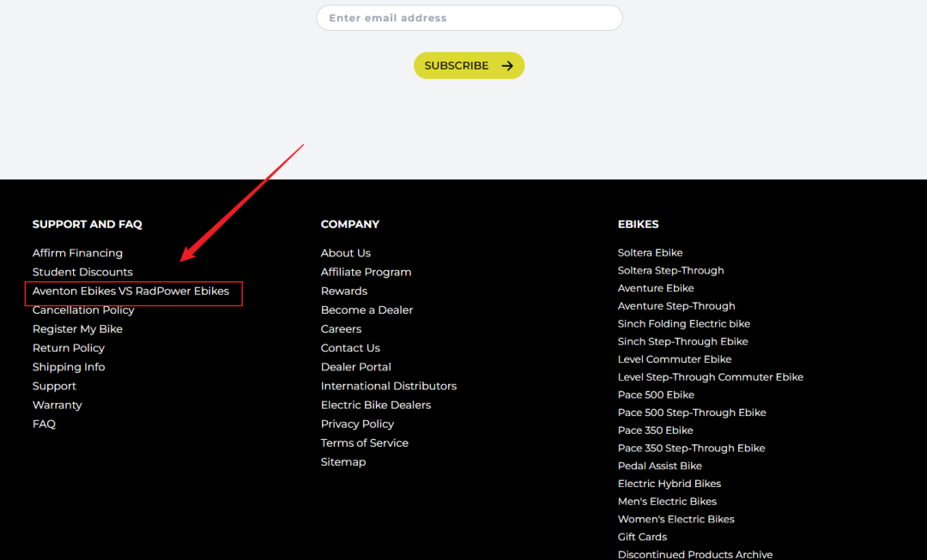The image size is (927, 560).
Task: Open Aventure Step-Through link
Action: [x=677, y=306]
